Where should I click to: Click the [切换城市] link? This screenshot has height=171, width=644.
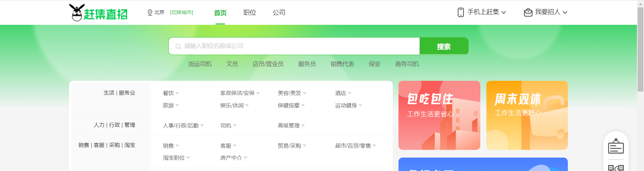coord(181,12)
